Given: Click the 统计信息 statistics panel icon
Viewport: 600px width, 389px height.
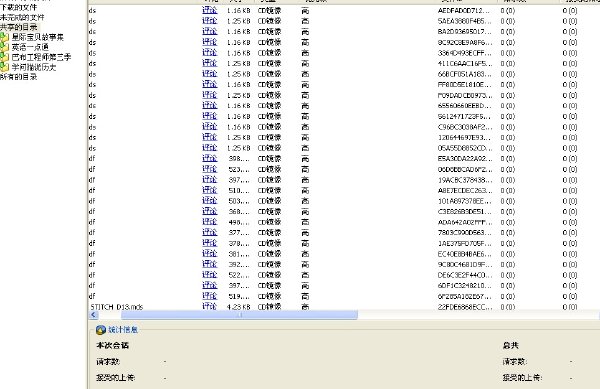Looking at the screenshot, I should click(x=101, y=330).
